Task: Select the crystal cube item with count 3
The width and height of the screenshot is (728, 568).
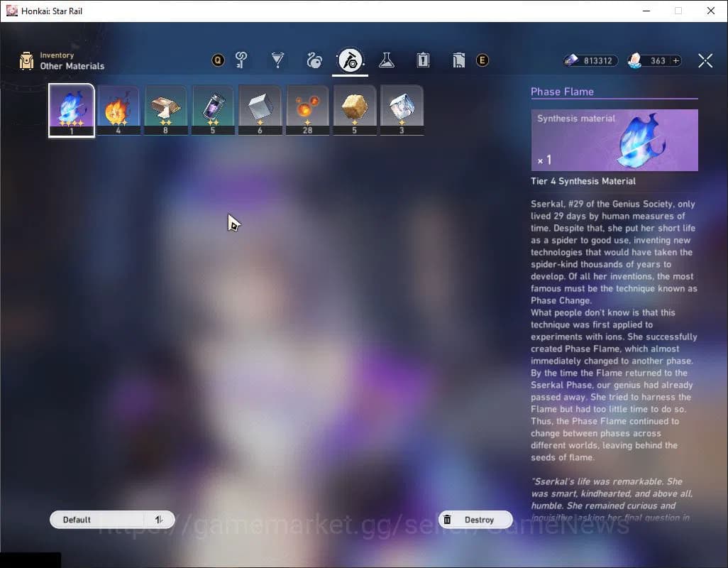Action: pos(402,109)
